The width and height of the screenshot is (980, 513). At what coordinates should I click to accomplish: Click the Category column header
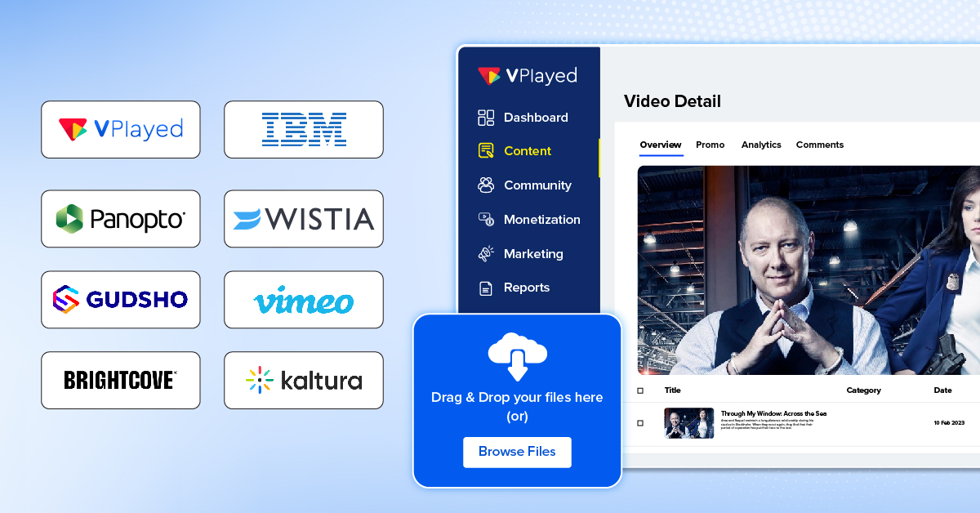[863, 390]
